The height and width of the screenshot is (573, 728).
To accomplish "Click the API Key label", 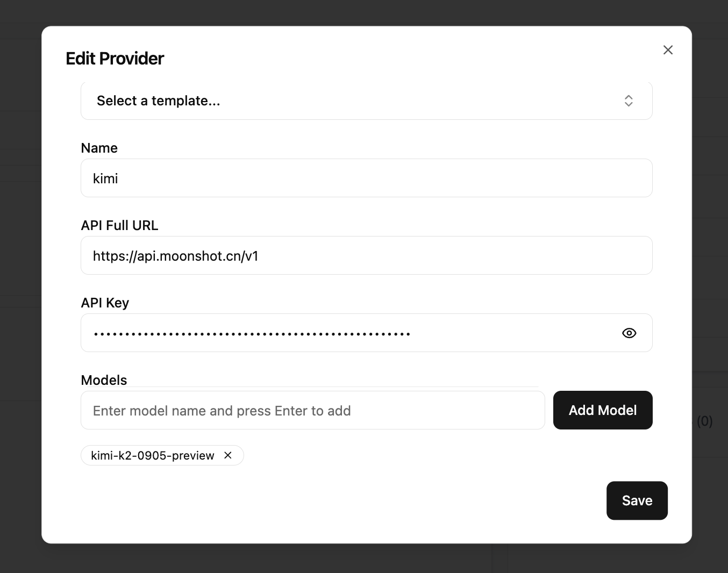I will [105, 303].
